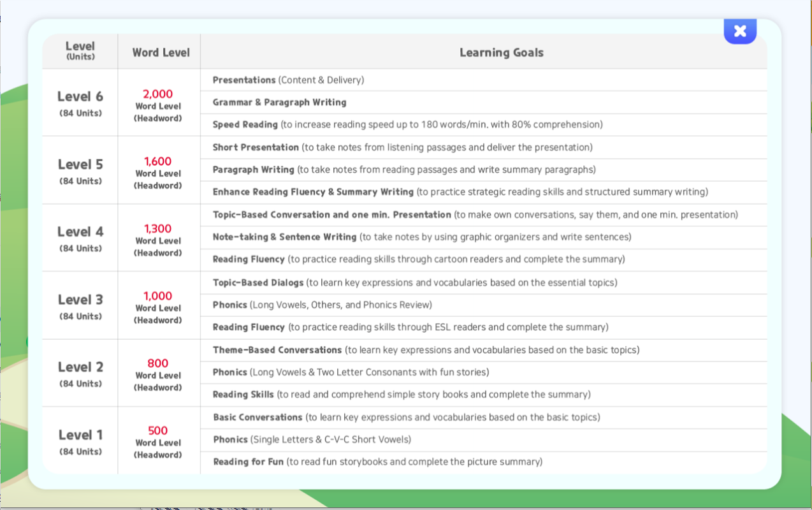The image size is (812, 510).
Task: Select the Basic Conversations row
Action: pos(484,418)
